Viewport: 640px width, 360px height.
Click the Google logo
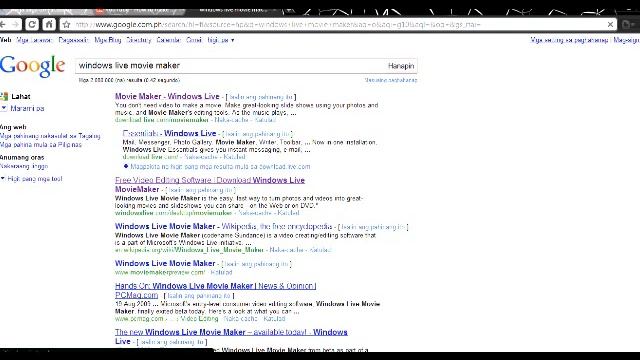(x=33, y=66)
